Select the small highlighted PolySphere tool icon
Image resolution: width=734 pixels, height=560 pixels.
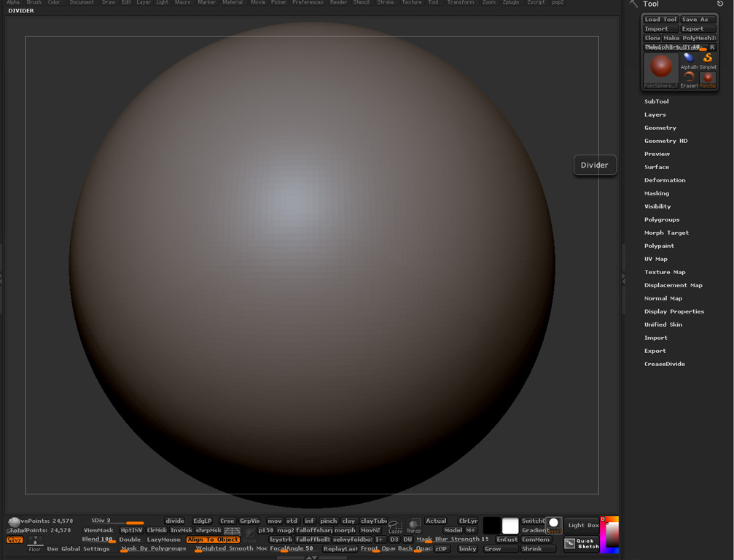(707, 79)
